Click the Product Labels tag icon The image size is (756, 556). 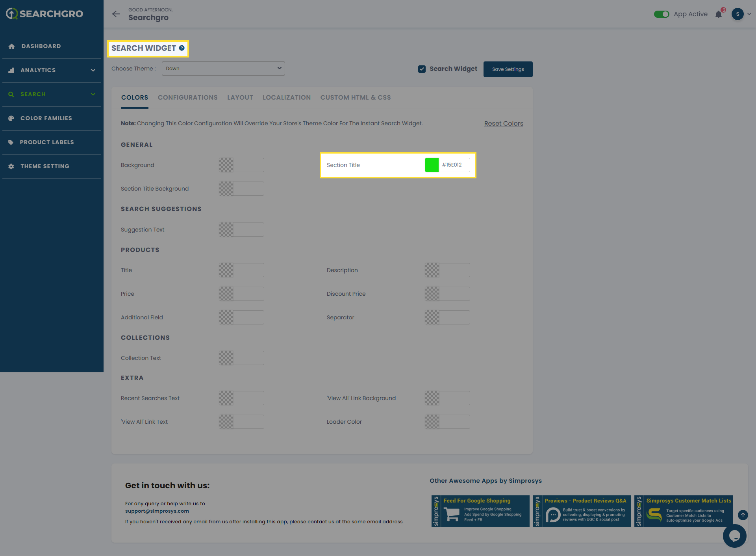(x=11, y=143)
